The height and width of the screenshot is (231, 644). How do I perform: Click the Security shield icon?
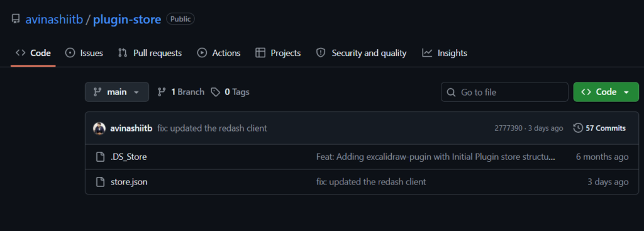point(321,53)
